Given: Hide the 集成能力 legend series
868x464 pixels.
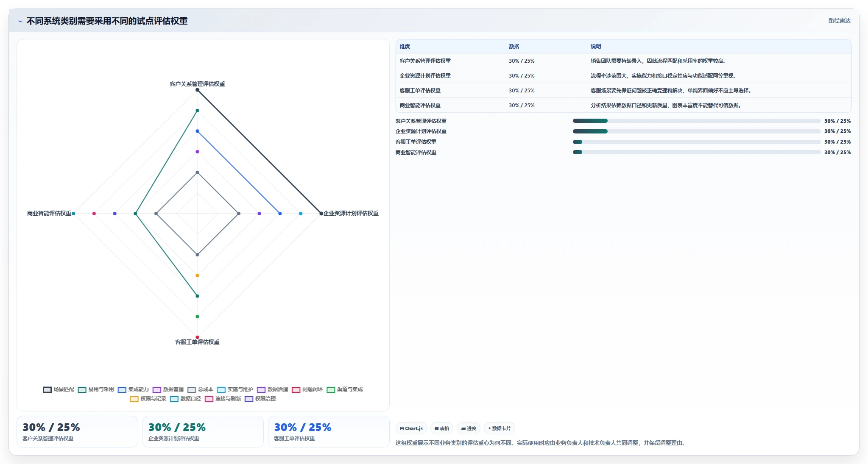Looking at the screenshot, I should pos(133,389).
